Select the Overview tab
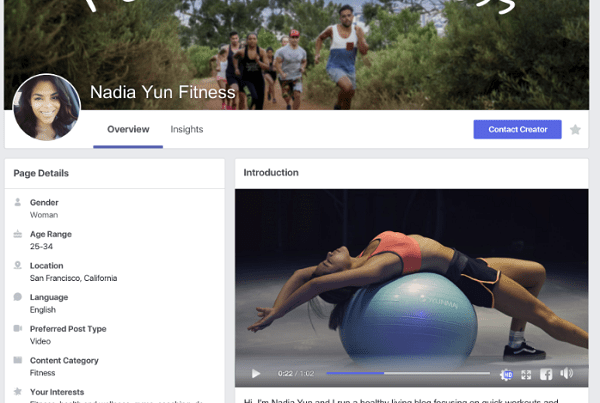Screen dimensions: 600x403 click(128, 129)
